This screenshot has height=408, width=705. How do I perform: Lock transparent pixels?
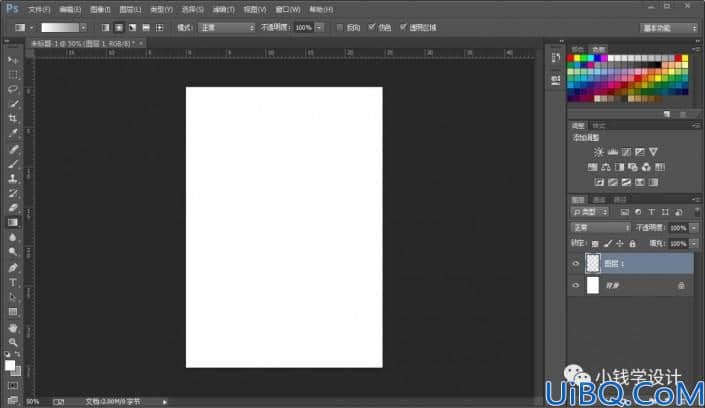tap(595, 244)
